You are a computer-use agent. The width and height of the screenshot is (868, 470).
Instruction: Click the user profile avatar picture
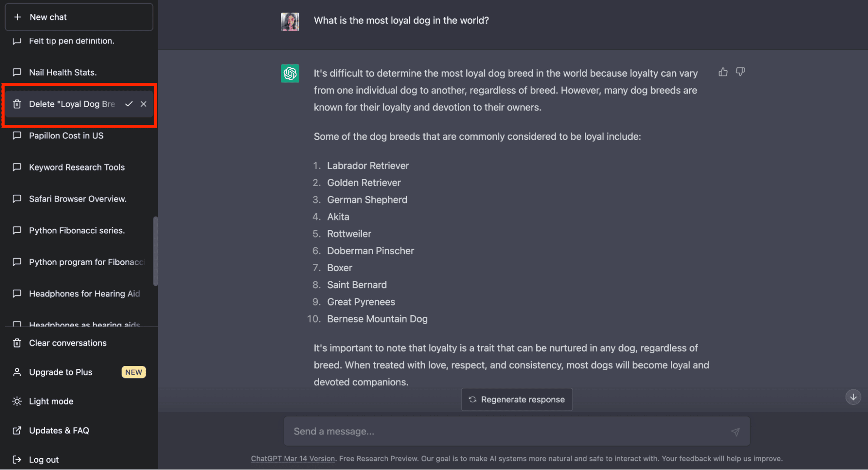tap(290, 21)
